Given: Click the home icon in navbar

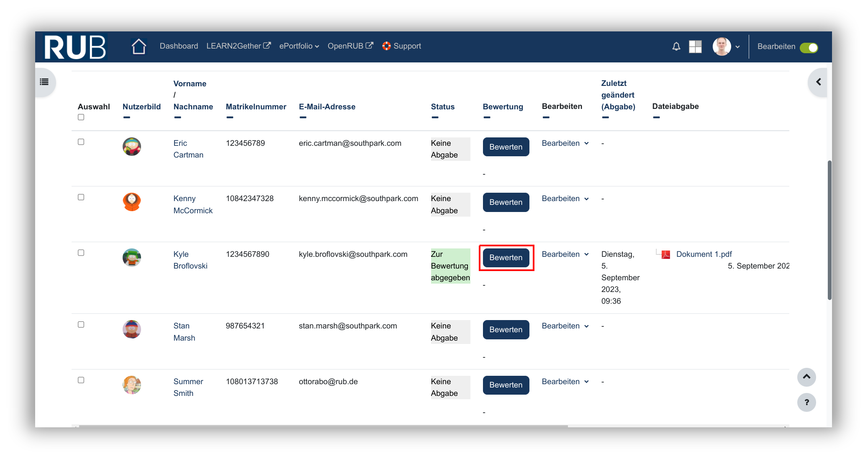Looking at the screenshot, I should tap(139, 47).
